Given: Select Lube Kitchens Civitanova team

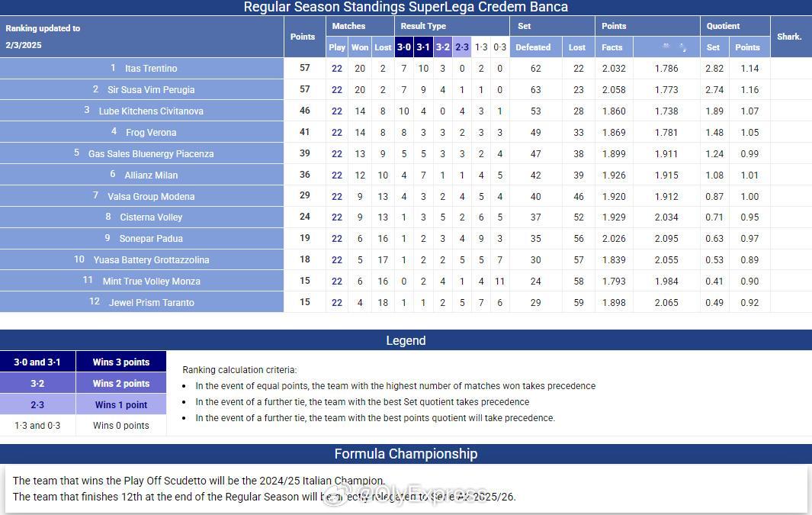Looking at the screenshot, I should (x=151, y=111).
